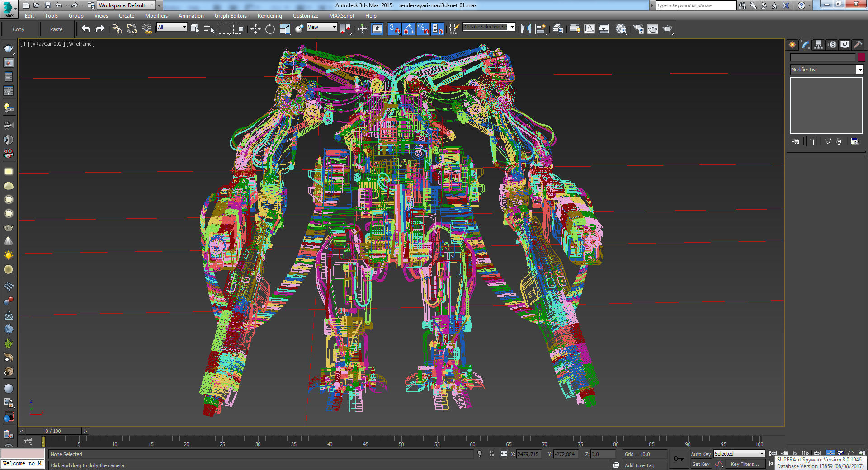Open Curve Editor from toolbar
Viewport: 868px width, 470px height.
pos(590,29)
